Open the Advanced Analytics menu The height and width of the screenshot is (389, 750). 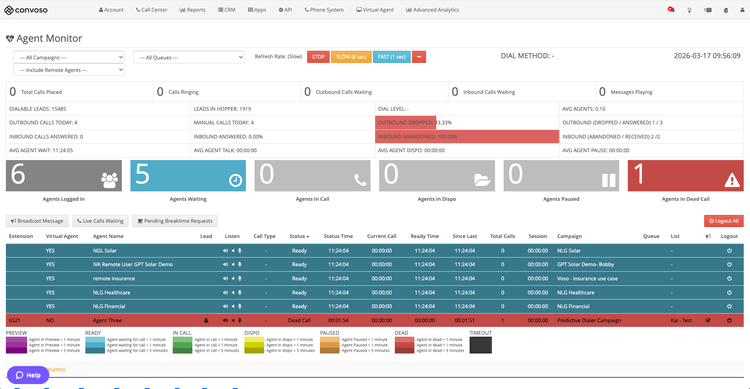click(x=432, y=10)
